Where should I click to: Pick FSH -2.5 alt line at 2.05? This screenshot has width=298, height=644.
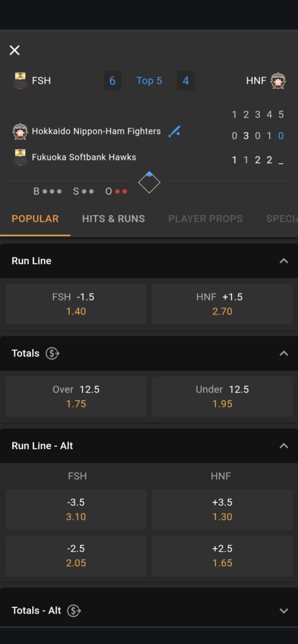point(76,556)
